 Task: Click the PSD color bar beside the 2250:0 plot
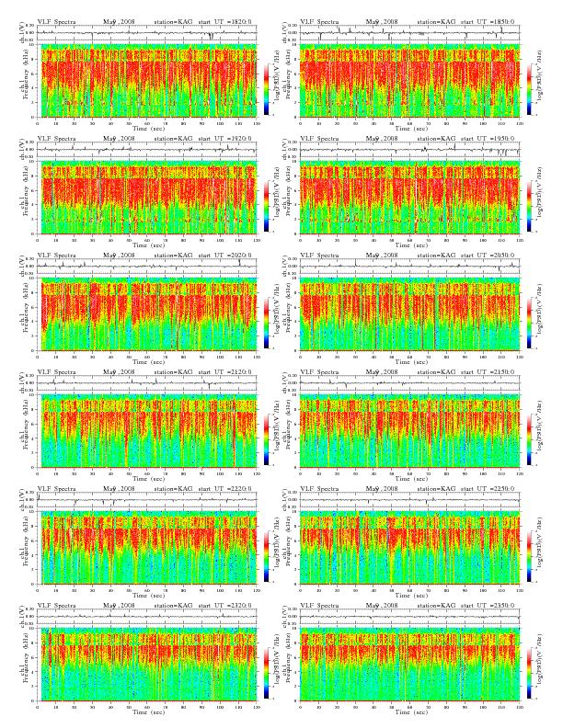pos(529,556)
